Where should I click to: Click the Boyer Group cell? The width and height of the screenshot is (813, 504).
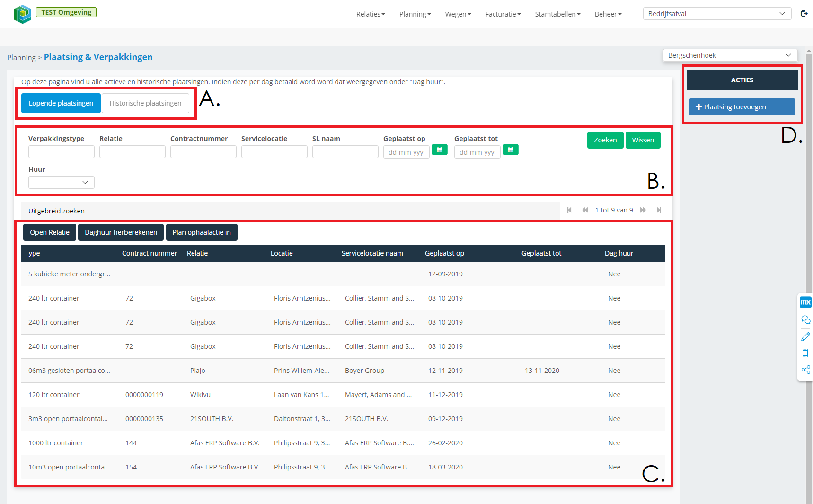coord(364,371)
